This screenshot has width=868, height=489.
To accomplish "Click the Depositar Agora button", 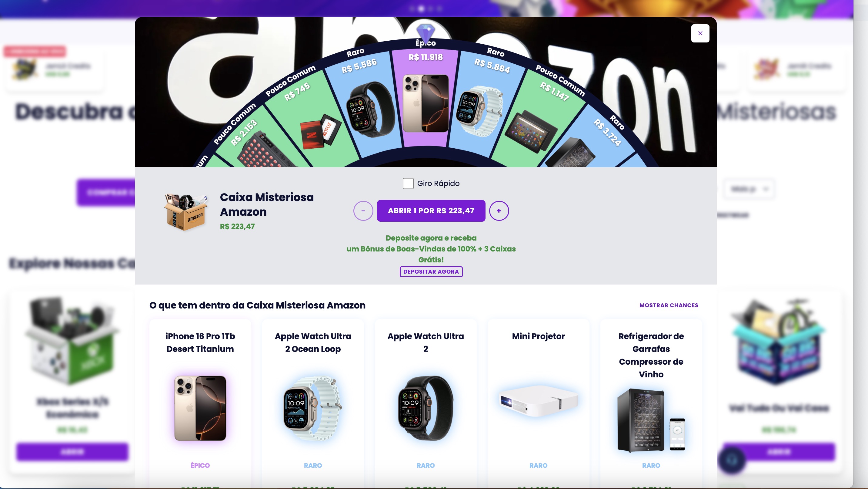I will [x=431, y=271].
